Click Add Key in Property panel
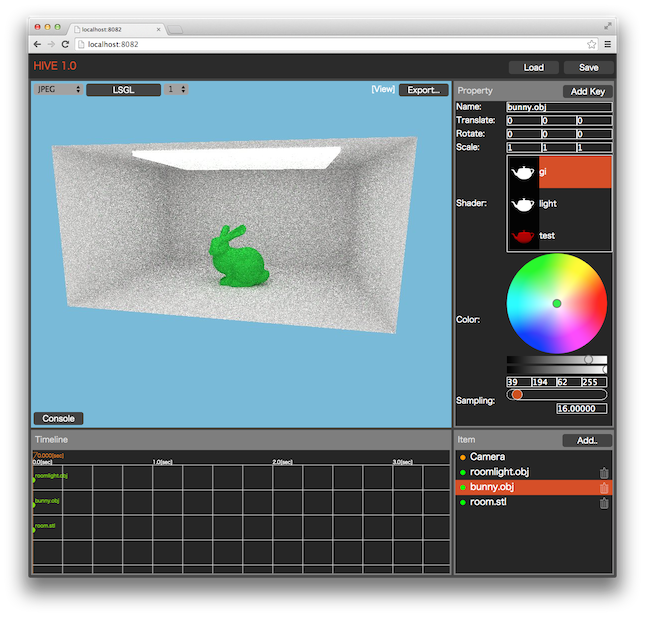The image size is (645, 617). pyautogui.click(x=587, y=91)
